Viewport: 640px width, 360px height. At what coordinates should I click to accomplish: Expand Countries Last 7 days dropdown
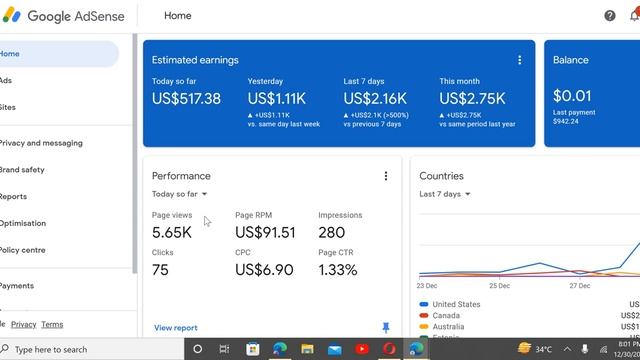(445, 194)
